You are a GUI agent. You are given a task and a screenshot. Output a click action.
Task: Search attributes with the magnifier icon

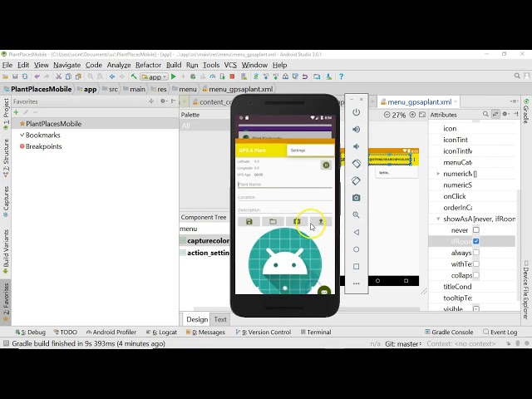click(485, 115)
